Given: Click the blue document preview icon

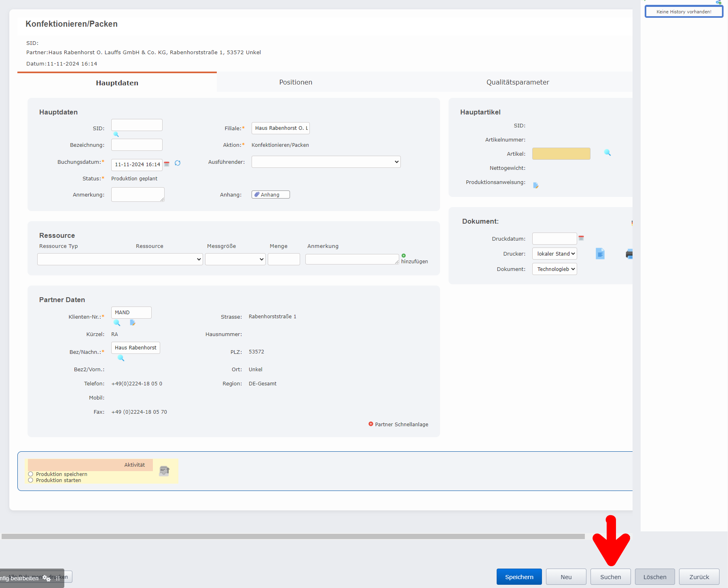Looking at the screenshot, I should coord(600,254).
